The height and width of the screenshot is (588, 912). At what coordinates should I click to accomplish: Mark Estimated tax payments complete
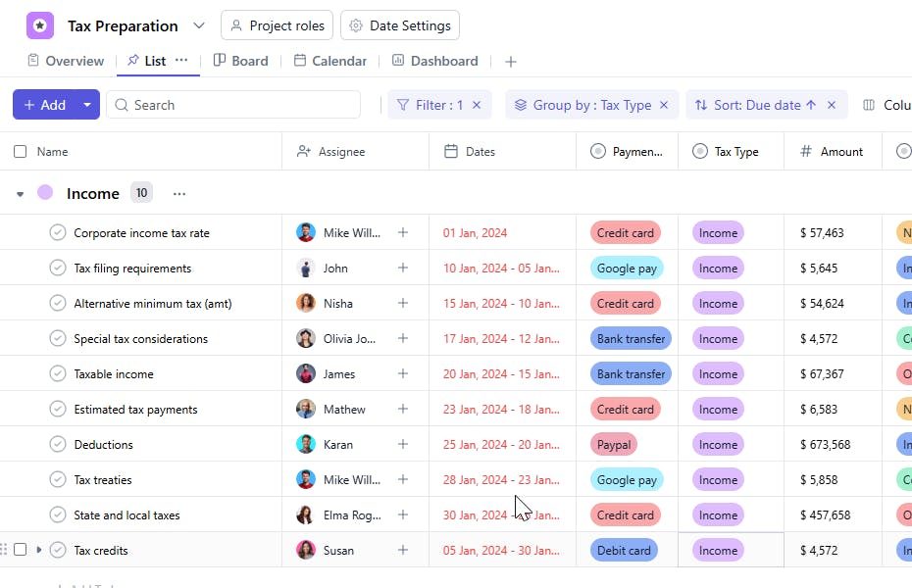click(x=58, y=409)
